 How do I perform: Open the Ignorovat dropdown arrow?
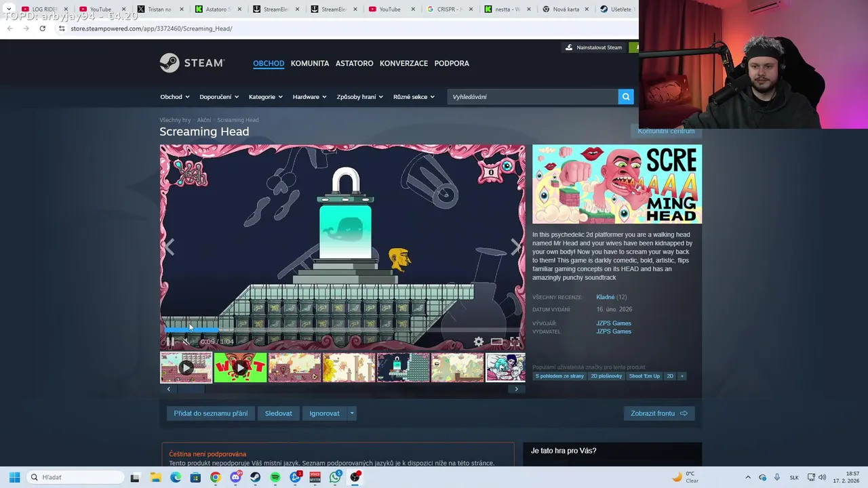coord(351,413)
